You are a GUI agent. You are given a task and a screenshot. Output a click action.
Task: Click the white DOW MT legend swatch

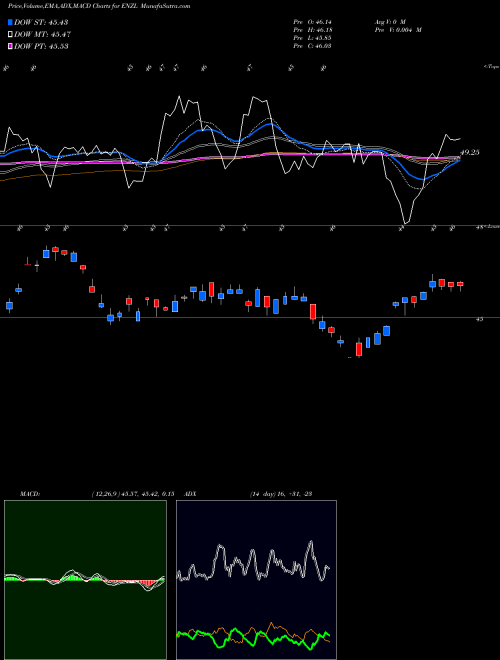click(11, 35)
